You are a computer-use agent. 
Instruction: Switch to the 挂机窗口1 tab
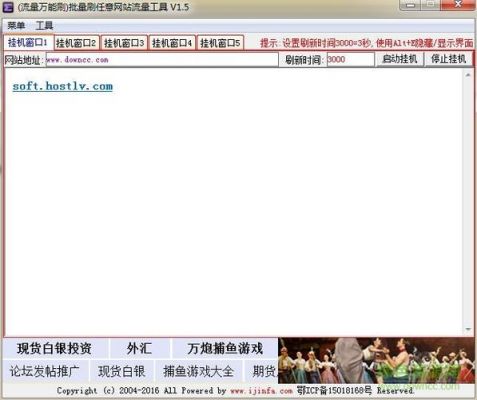click(28, 42)
